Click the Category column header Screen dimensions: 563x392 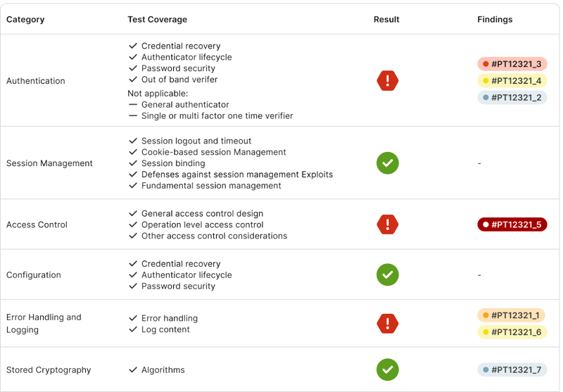point(25,20)
